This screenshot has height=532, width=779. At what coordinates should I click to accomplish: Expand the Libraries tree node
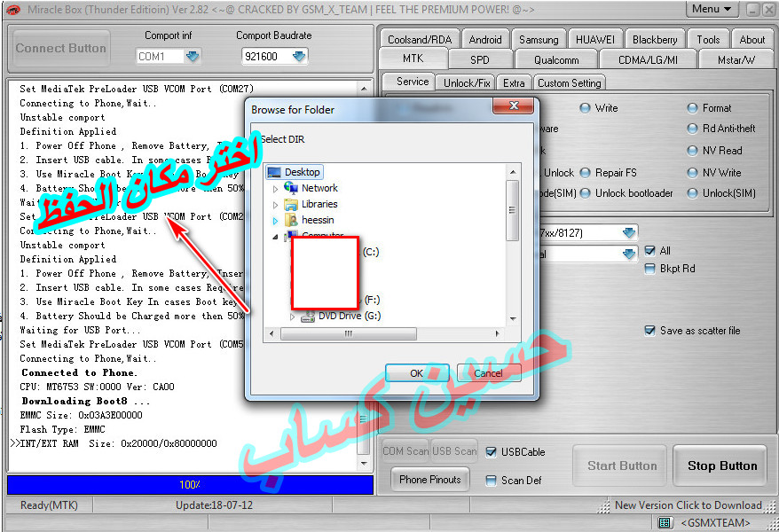[x=275, y=205]
